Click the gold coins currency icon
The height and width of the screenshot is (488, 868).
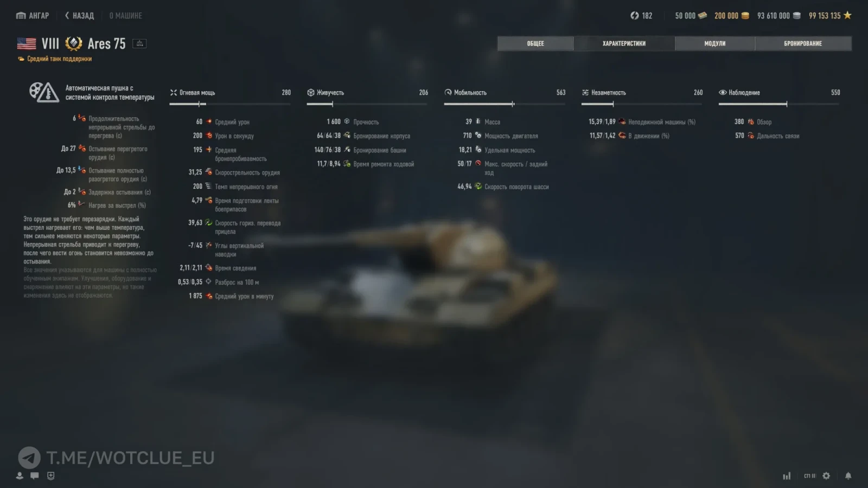pyautogui.click(x=745, y=16)
